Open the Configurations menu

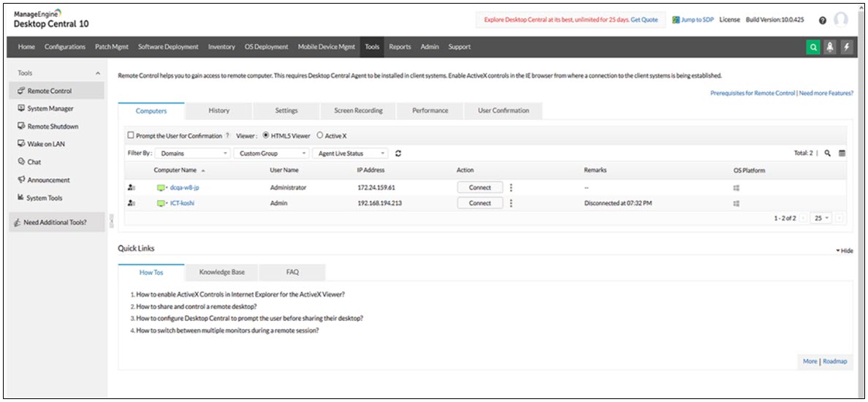point(65,47)
